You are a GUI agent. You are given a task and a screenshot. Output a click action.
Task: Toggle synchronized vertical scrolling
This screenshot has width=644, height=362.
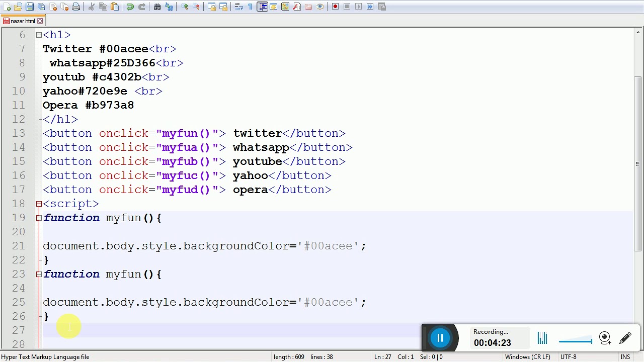point(212,7)
